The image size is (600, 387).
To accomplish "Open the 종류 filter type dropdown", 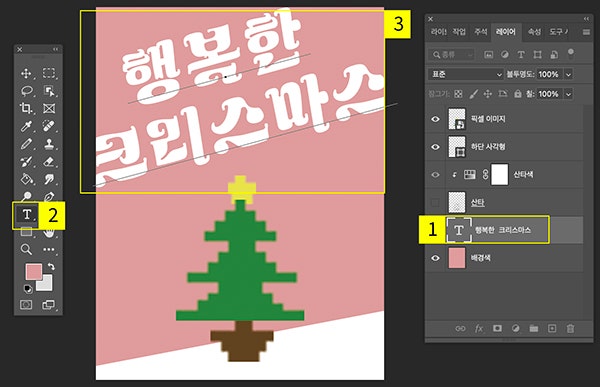I will (x=452, y=55).
